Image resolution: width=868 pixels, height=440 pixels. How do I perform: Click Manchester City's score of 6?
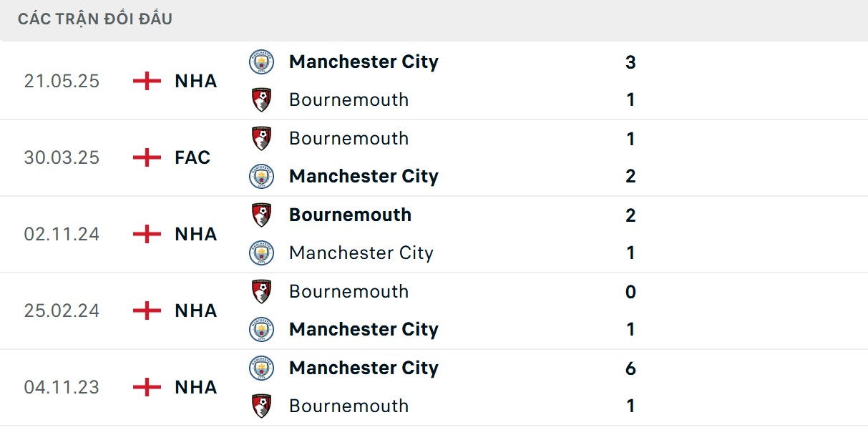pyautogui.click(x=630, y=368)
